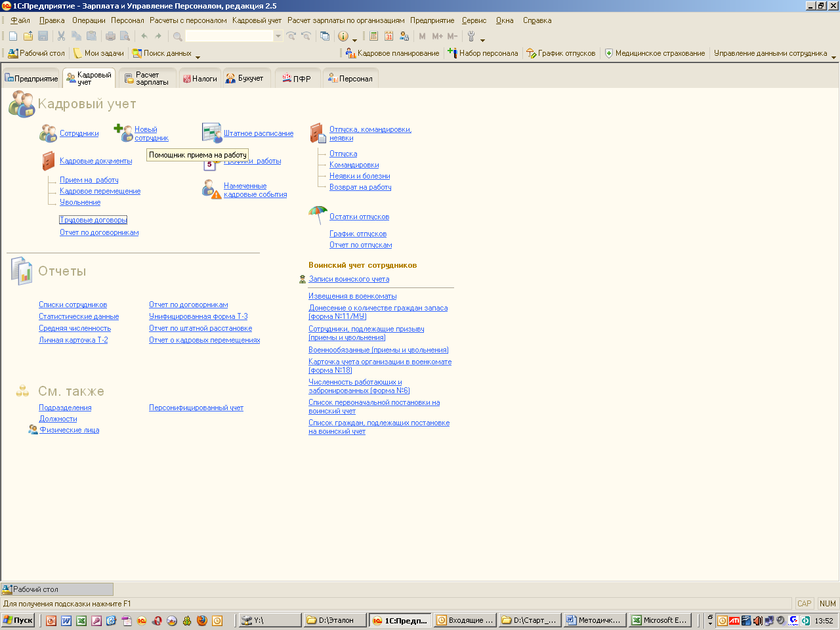Open the Подразделения link
Image resolution: width=840 pixels, height=630 pixels.
(x=65, y=408)
